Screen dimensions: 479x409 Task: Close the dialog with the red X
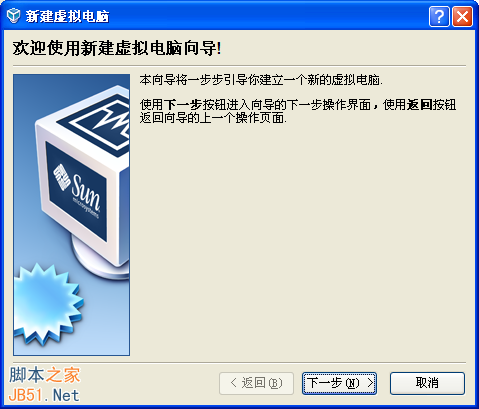click(x=462, y=16)
